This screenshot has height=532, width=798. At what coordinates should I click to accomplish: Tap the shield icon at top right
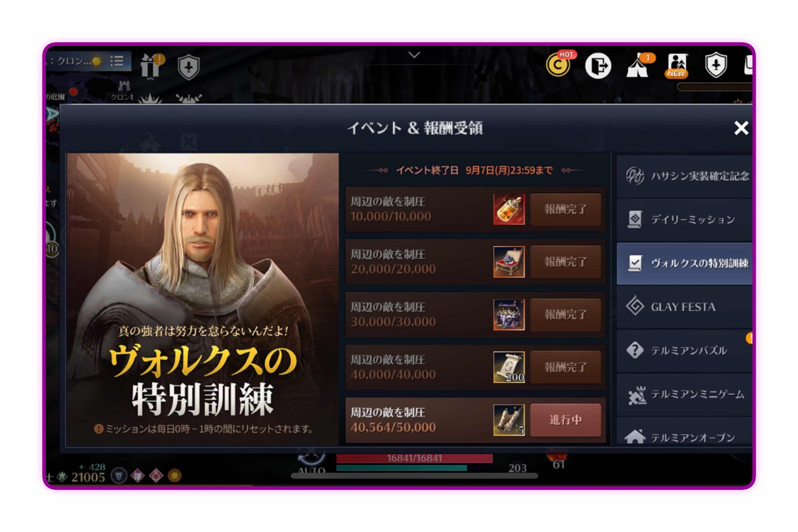tap(716, 65)
